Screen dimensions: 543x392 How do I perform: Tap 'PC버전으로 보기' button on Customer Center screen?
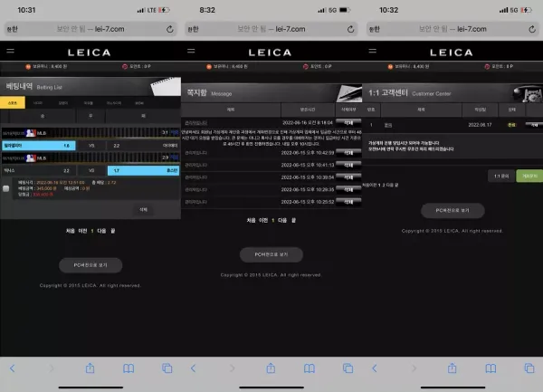pyautogui.click(x=452, y=211)
